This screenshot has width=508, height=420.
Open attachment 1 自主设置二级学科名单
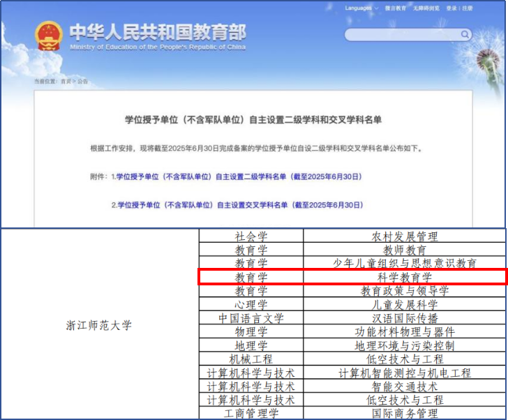pyautogui.click(x=239, y=177)
